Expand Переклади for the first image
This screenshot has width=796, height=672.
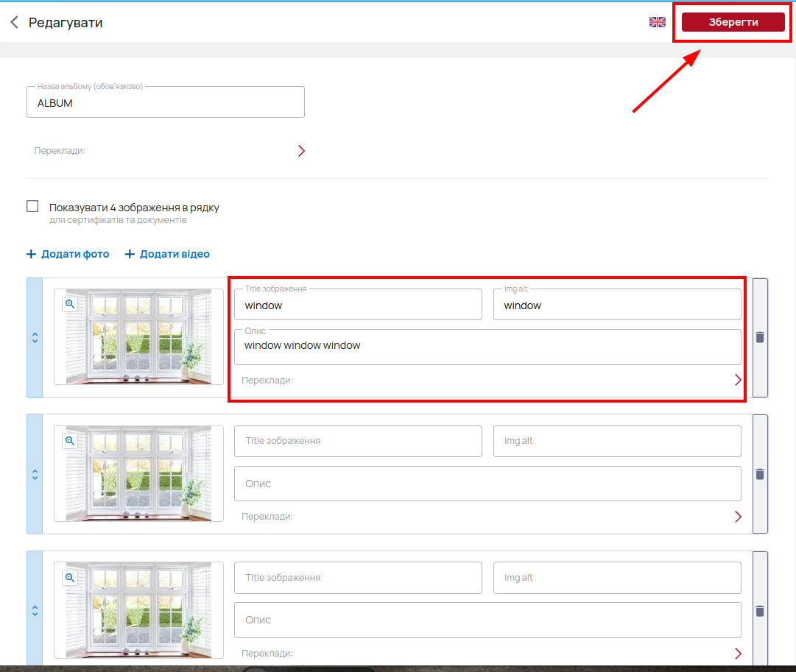738,380
